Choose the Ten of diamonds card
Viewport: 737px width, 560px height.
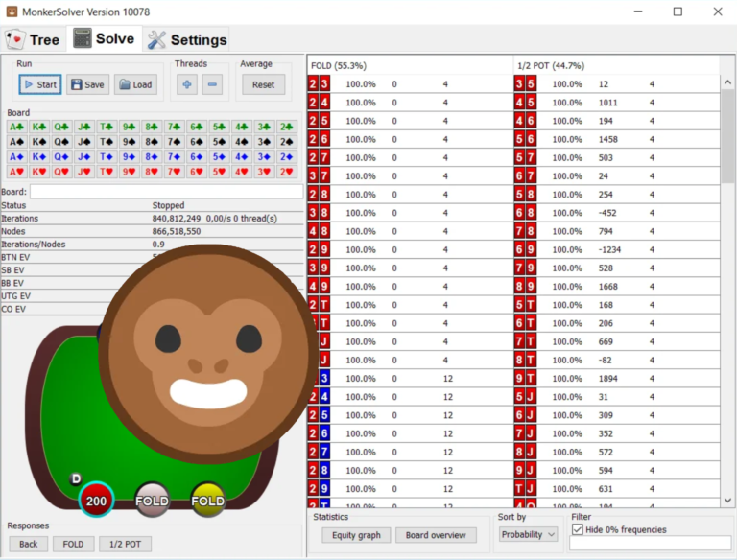(107, 157)
